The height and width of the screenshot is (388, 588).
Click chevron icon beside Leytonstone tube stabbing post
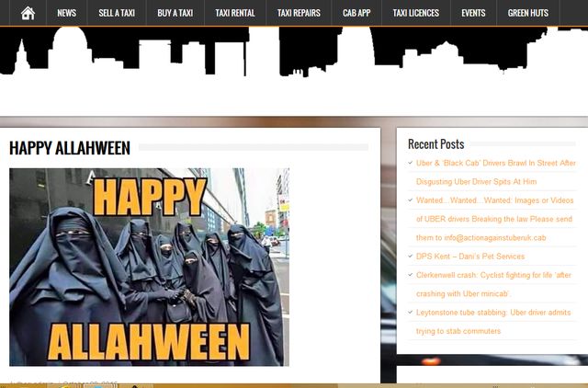click(x=411, y=313)
